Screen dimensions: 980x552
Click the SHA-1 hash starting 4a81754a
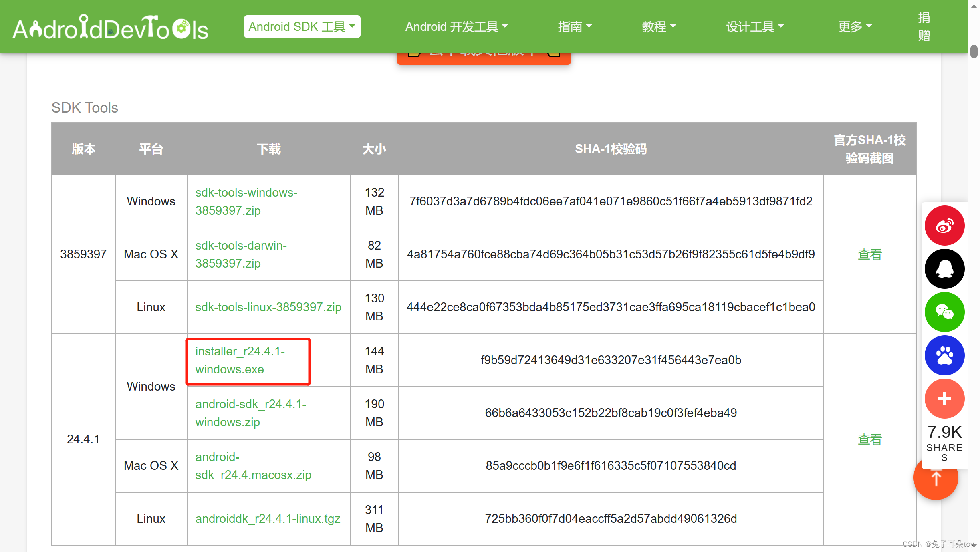click(x=611, y=254)
